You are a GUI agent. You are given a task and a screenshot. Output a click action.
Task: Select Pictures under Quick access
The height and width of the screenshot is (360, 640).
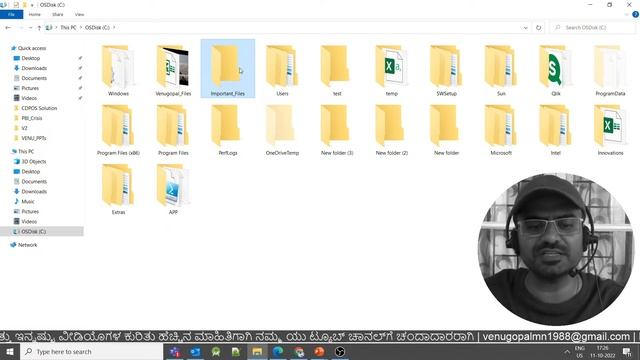click(x=30, y=88)
